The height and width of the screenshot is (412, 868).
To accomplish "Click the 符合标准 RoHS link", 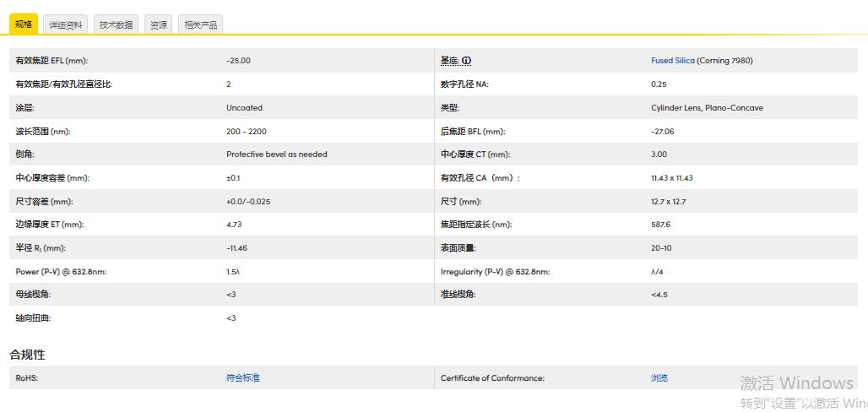I will point(243,377).
